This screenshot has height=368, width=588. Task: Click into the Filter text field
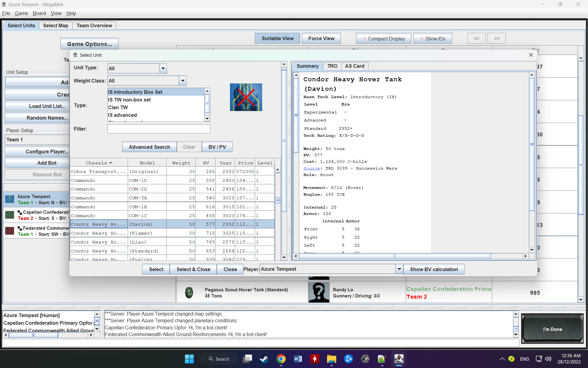(x=159, y=129)
